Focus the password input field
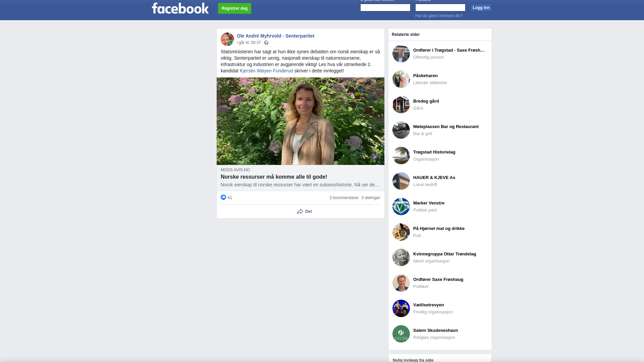The image size is (644, 362). coord(440,7)
